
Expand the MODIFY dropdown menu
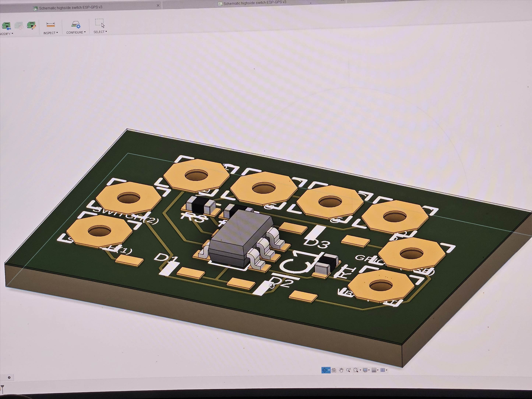7,34
